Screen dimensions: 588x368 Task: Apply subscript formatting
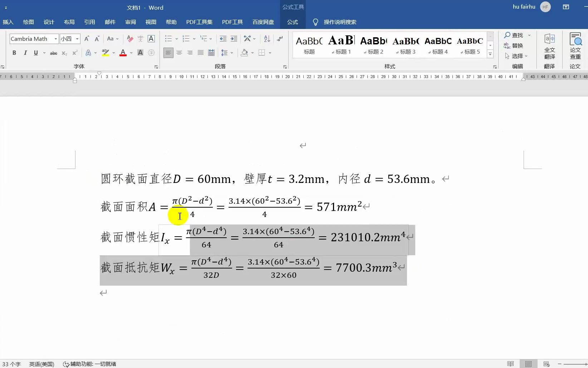(64, 53)
